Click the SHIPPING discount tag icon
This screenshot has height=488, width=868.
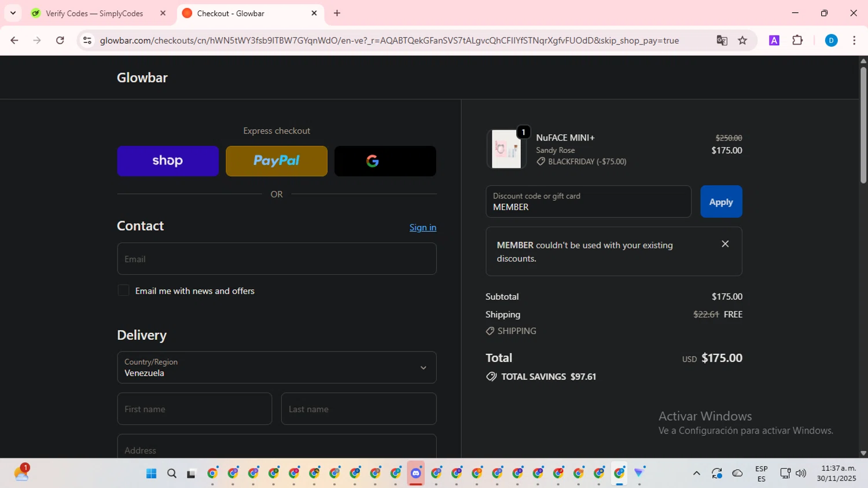[x=490, y=331]
